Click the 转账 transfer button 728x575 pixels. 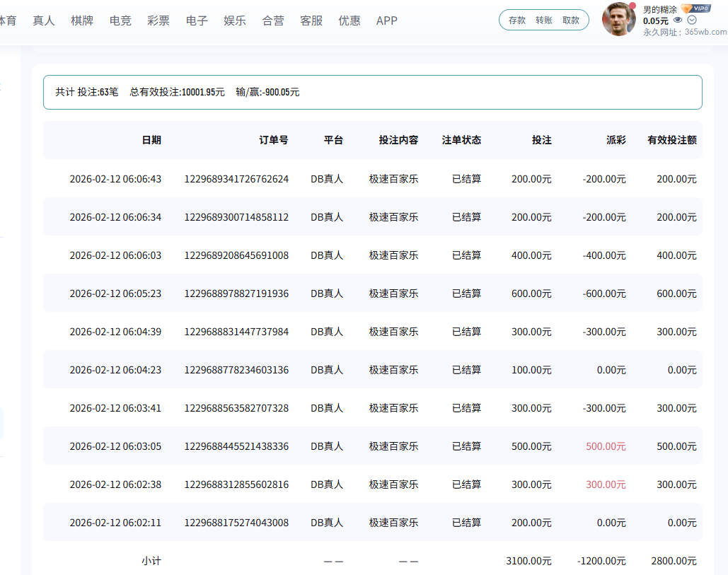click(x=544, y=20)
